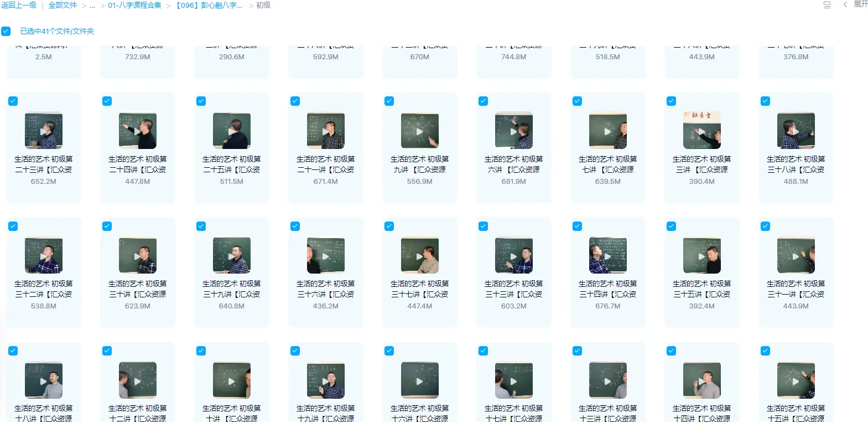The height and width of the screenshot is (422, 868).
Task: Play the 三十七讲 video thumbnail
Action: coord(420,255)
